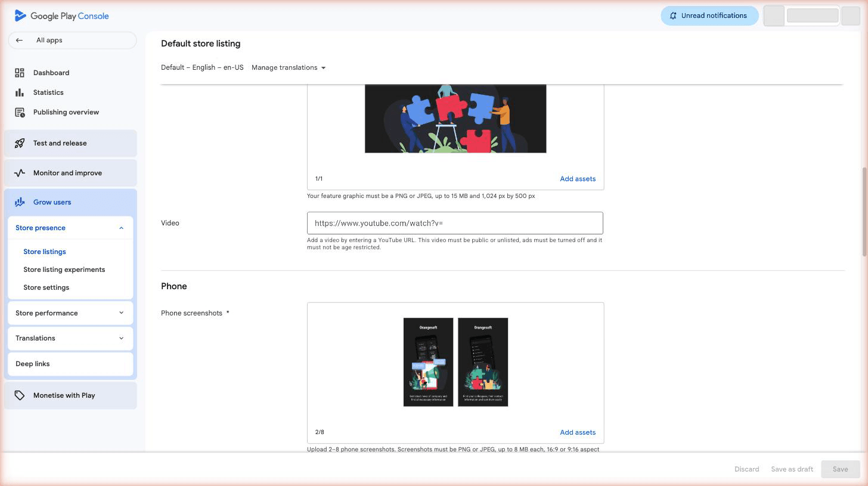Open Monetise with Play
Viewport: 868px width, 486px height.
point(63,395)
